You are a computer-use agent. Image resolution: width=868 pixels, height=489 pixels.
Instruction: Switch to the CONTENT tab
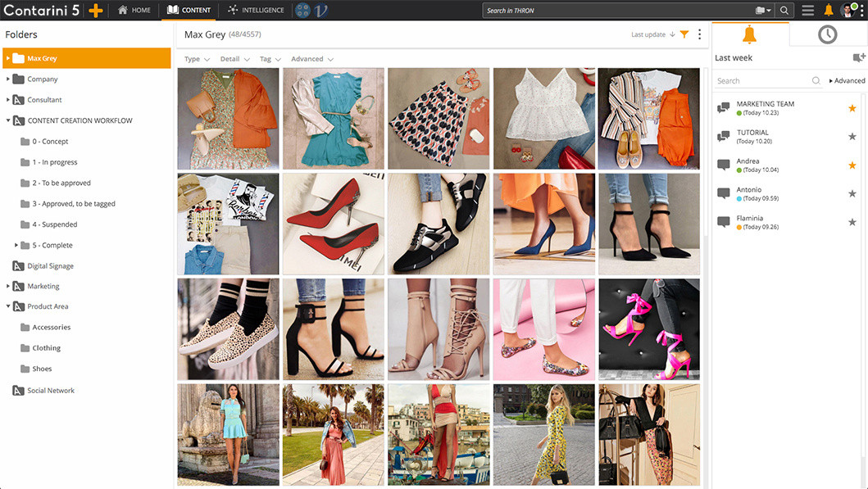coord(189,10)
